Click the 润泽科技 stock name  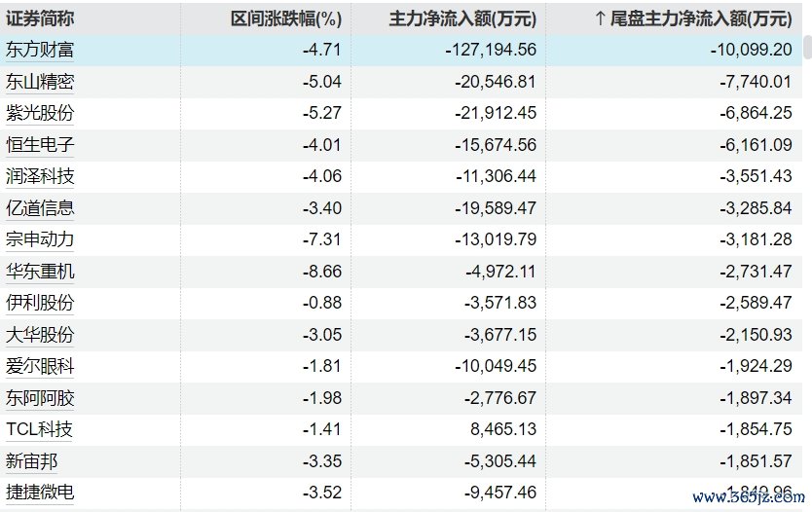(40, 176)
